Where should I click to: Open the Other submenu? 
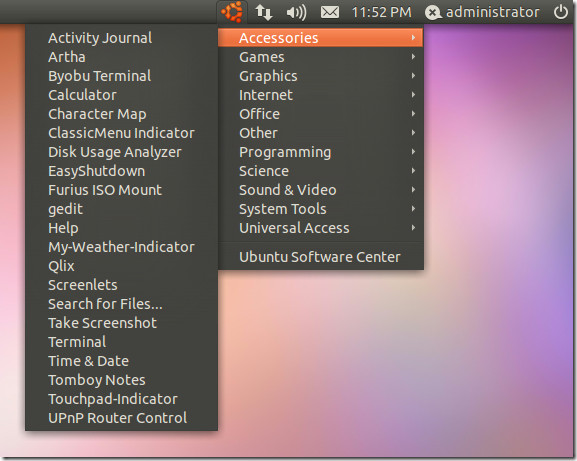(x=320, y=133)
